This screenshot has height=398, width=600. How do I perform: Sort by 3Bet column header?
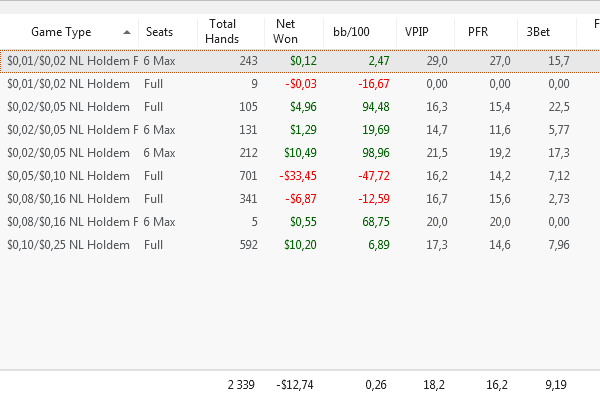tap(547, 32)
